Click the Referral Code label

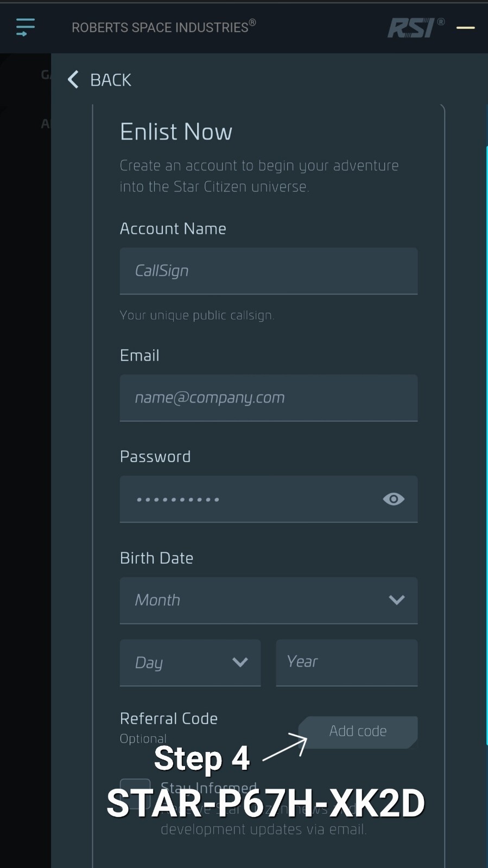169,718
